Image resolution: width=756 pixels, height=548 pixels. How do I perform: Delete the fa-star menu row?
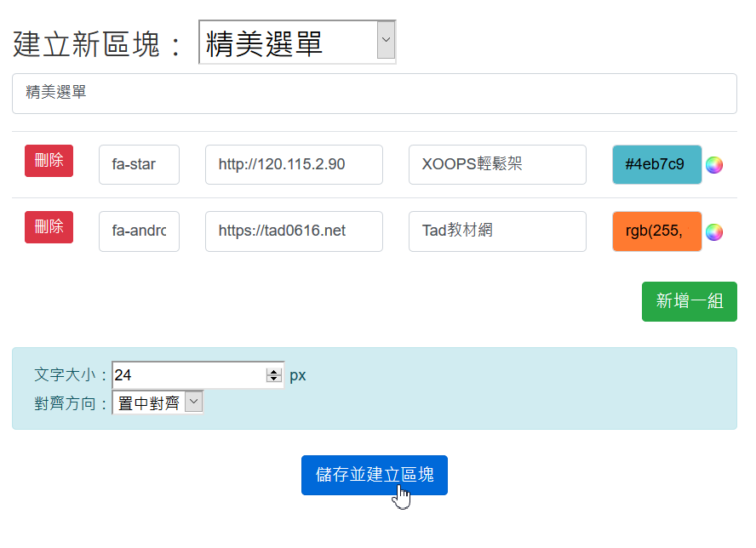(x=49, y=161)
